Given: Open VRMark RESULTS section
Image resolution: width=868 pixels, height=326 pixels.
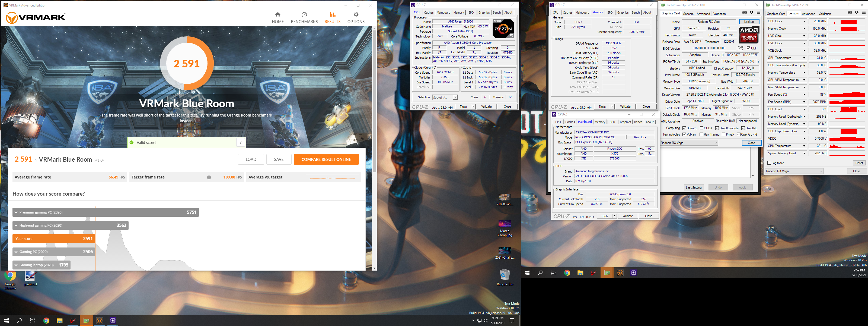Looking at the screenshot, I should click(x=332, y=18).
